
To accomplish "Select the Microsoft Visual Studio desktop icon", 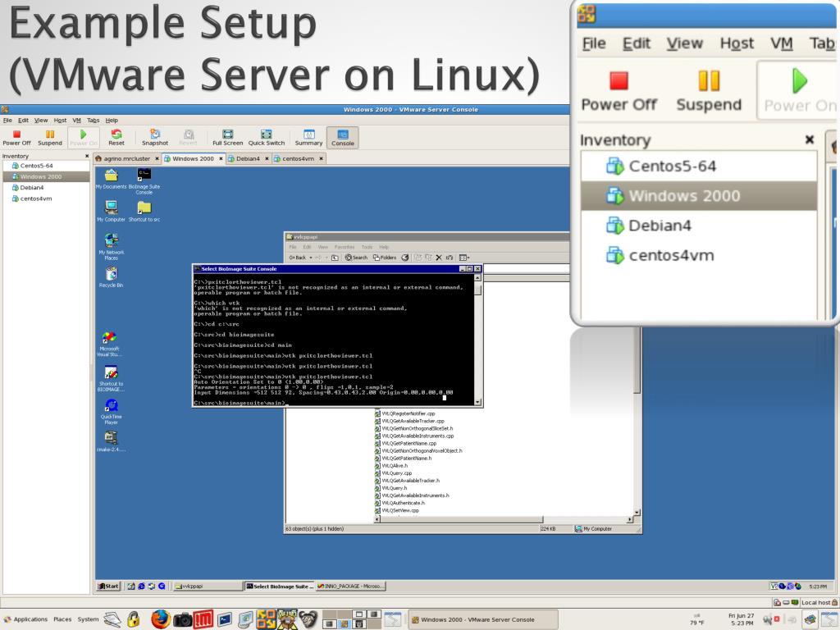I will point(109,344).
